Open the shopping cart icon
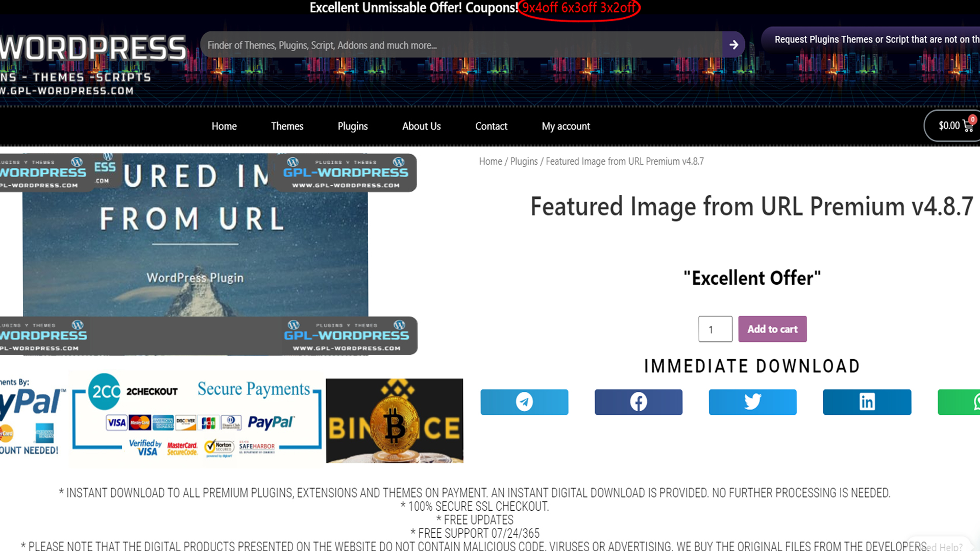Image resolution: width=980 pixels, height=551 pixels. pos(968,126)
